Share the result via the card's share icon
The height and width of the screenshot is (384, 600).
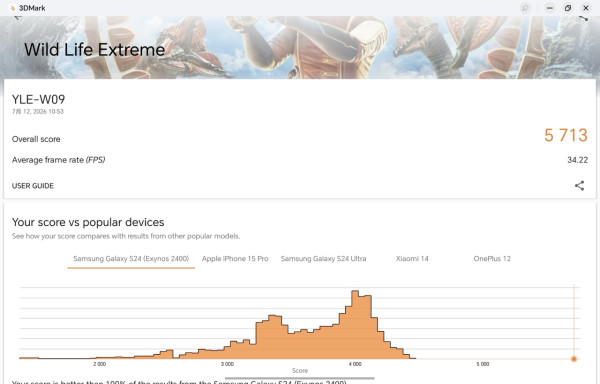point(579,185)
